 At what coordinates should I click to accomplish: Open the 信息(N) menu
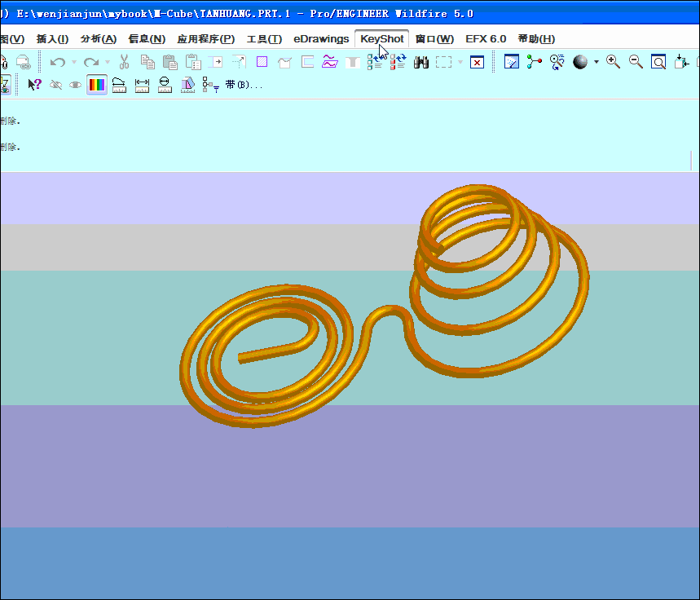[147, 39]
